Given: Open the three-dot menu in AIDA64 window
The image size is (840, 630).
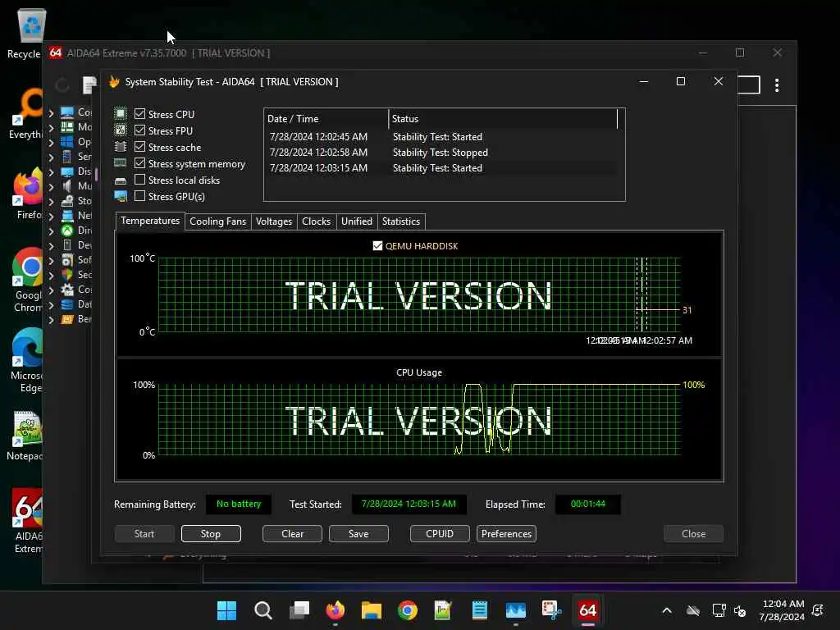Looking at the screenshot, I should click(777, 85).
